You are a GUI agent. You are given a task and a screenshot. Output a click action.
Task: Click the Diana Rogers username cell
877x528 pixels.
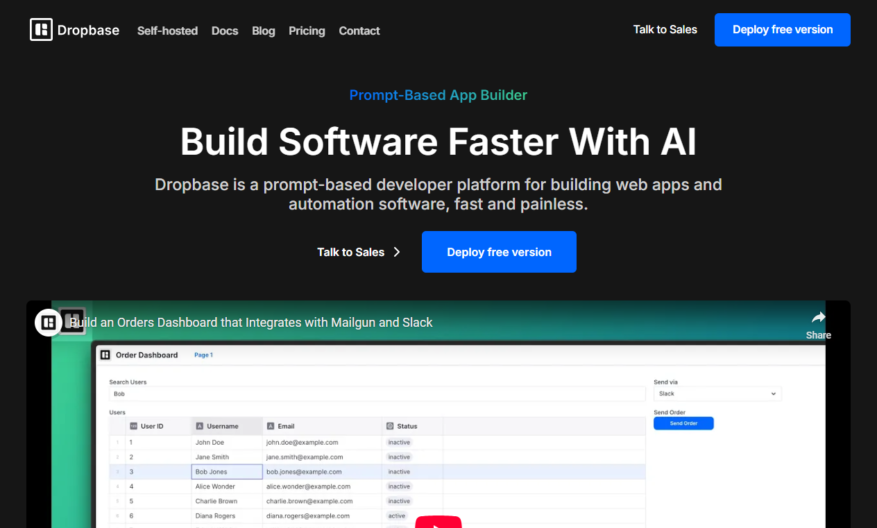pos(227,516)
